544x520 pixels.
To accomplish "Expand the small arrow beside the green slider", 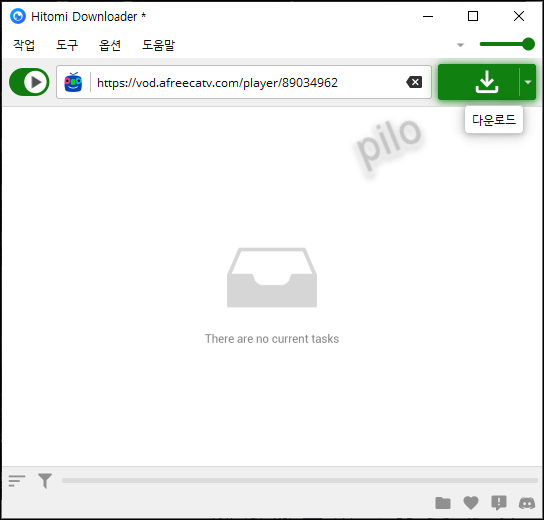I will (x=460, y=45).
